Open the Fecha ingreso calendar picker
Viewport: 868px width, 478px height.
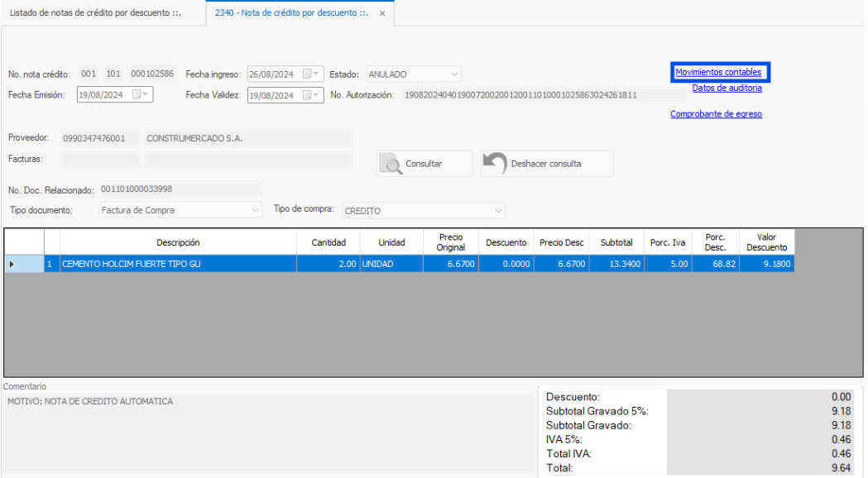click(311, 74)
